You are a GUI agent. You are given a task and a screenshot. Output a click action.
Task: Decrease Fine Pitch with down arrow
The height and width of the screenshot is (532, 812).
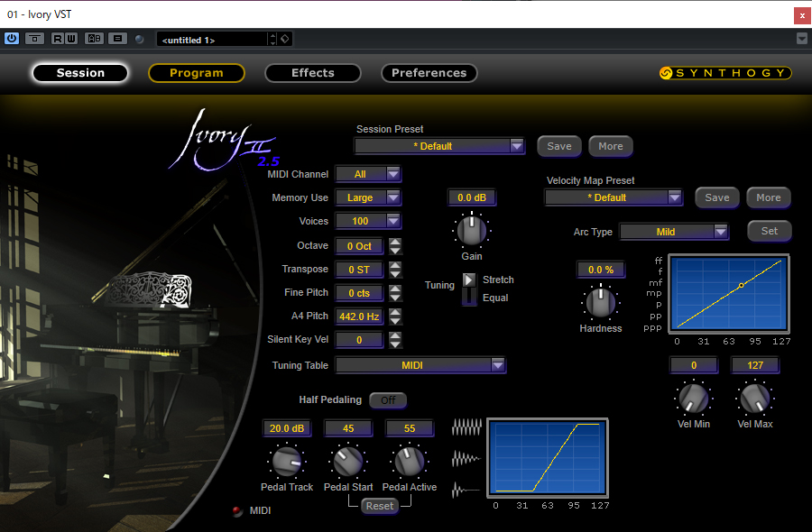395,298
